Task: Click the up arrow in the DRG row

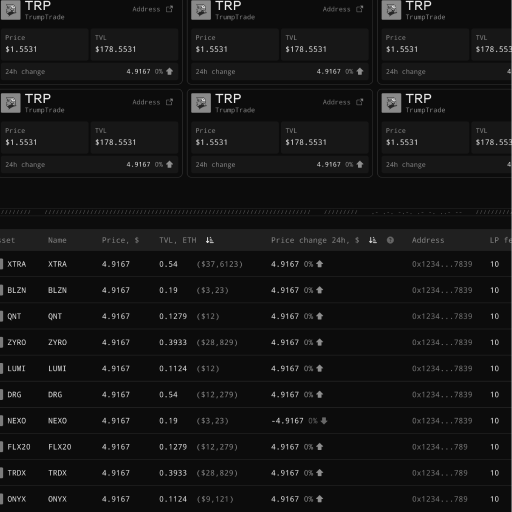Action: pos(319,394)
